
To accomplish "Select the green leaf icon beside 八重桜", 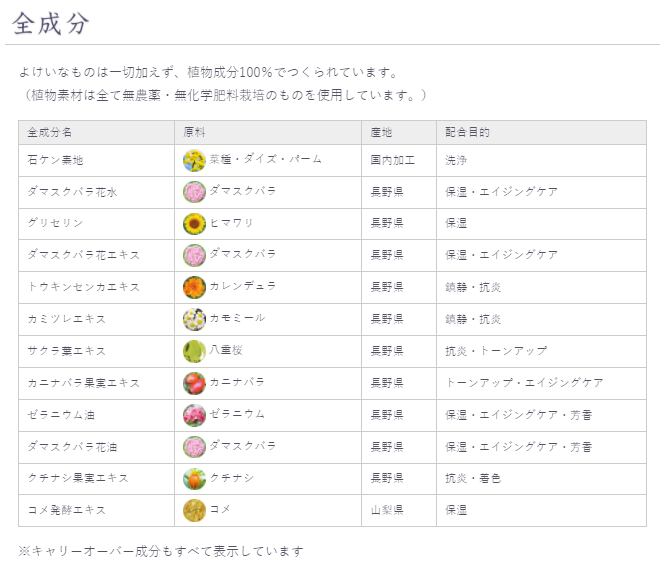I will [194, 351].
